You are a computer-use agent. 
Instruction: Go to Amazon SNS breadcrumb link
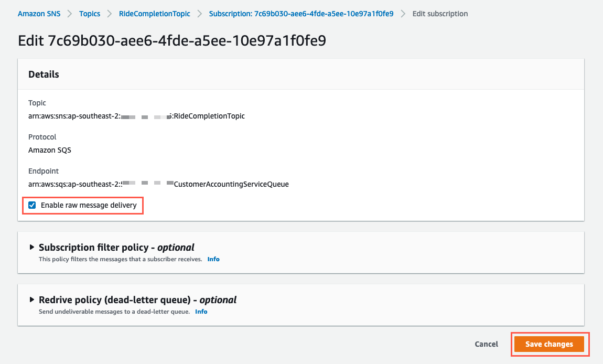[x=39, y=14]
